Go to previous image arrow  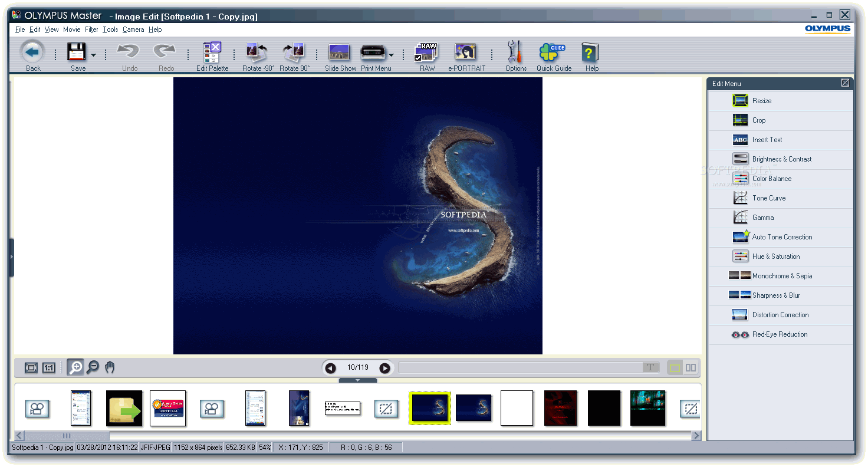coord(330,368)
